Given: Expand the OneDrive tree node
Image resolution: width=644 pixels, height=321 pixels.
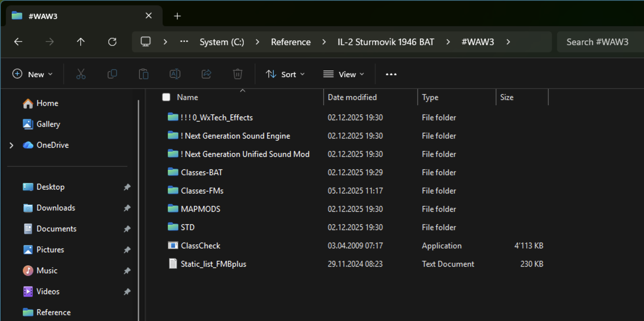Looking at the screenshot, I should click(x=11, y=145).
